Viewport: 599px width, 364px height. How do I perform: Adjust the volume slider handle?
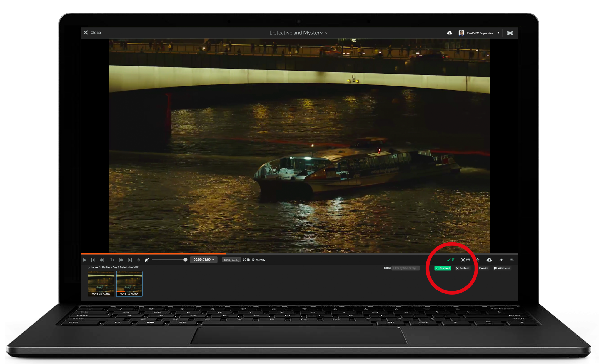coord(185,260)
